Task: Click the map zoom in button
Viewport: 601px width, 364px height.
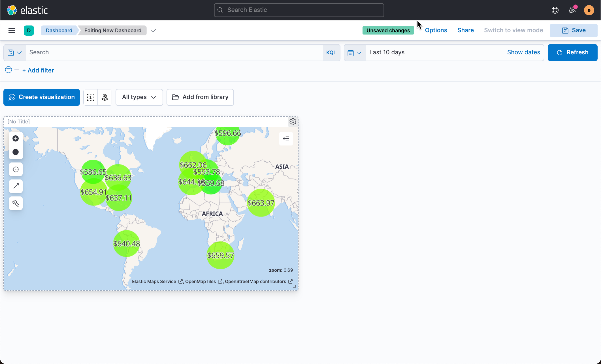Action: [x=16, y=138]
